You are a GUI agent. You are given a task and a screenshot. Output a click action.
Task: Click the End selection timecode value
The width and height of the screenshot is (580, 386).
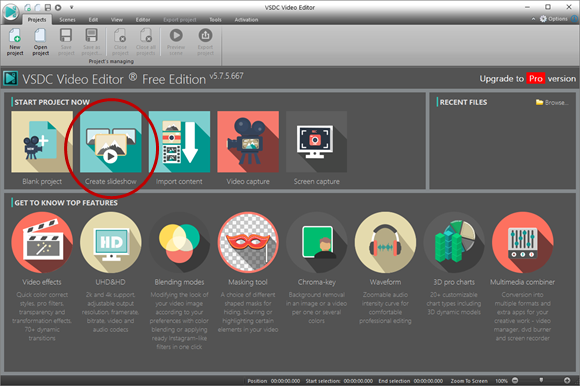[x=428, y=381]
